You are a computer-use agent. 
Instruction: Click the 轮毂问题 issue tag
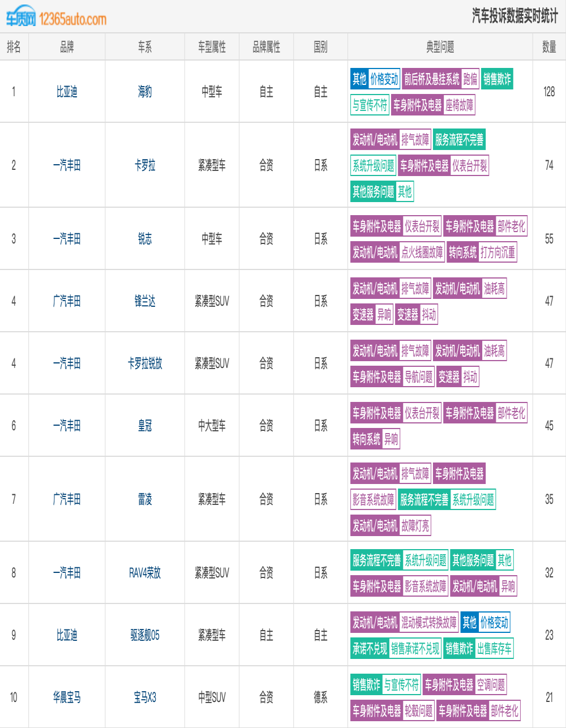coord(418,711)
